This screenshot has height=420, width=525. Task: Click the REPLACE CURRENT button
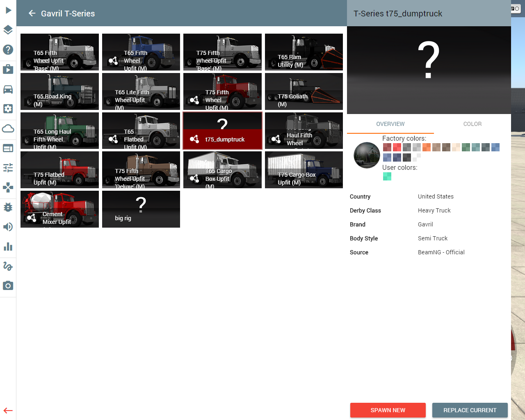[470, 410]
